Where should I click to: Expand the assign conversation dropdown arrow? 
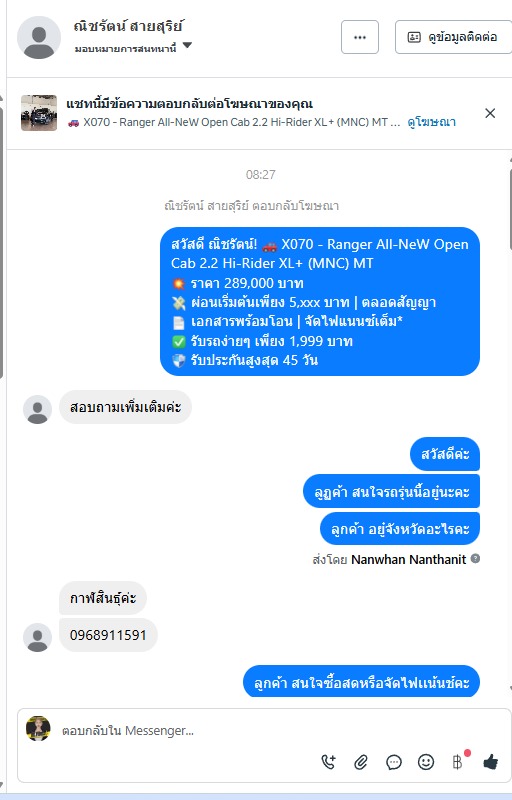[187, 45]
